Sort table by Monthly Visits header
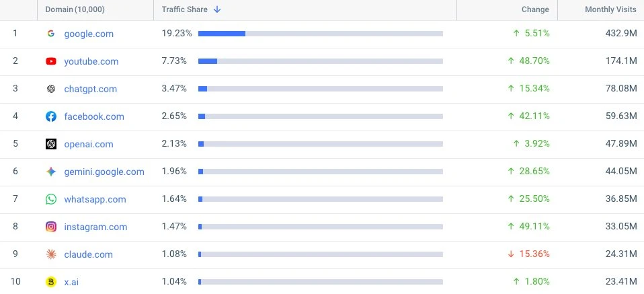This screenshot has height=294, width=644. pos(611,9)
